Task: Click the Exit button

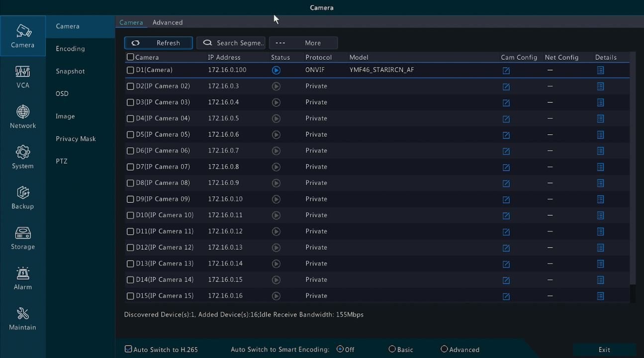Action: click(x=604, y=350)
